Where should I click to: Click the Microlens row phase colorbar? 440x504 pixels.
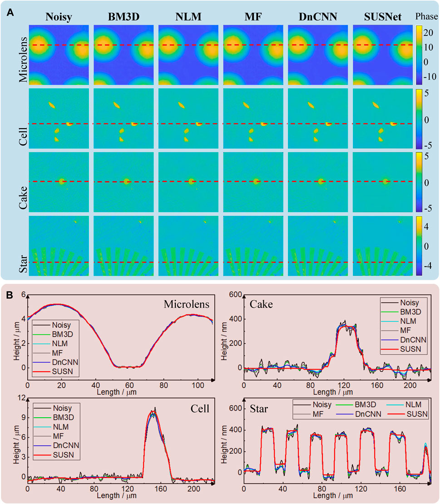click(x=419, y=55)
